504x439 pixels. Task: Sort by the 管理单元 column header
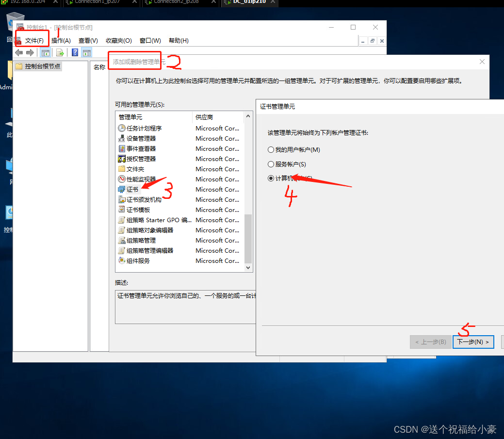point(154,117)
